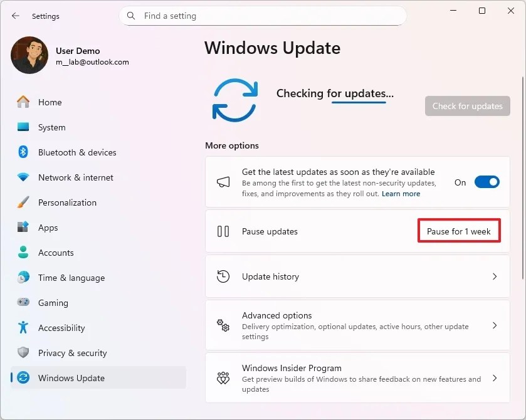Click the back arrow at top left
Screen dimensions: 526x420
point(15,16)
